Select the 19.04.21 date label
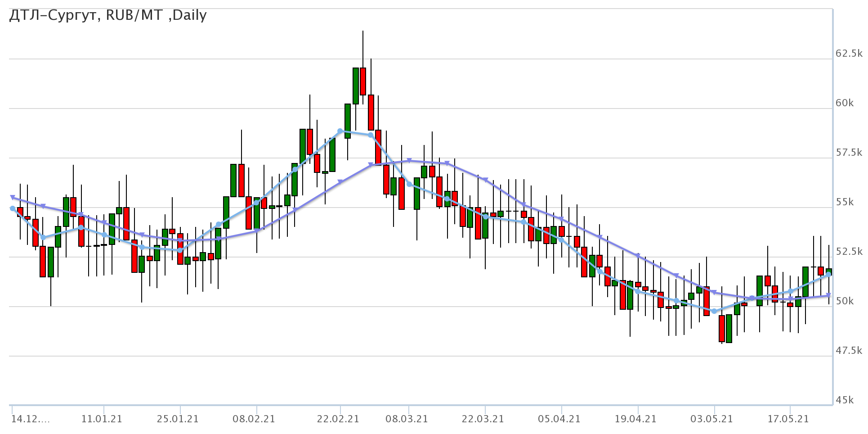The width and height of the screenshot is (868, 434). (635, 419)
